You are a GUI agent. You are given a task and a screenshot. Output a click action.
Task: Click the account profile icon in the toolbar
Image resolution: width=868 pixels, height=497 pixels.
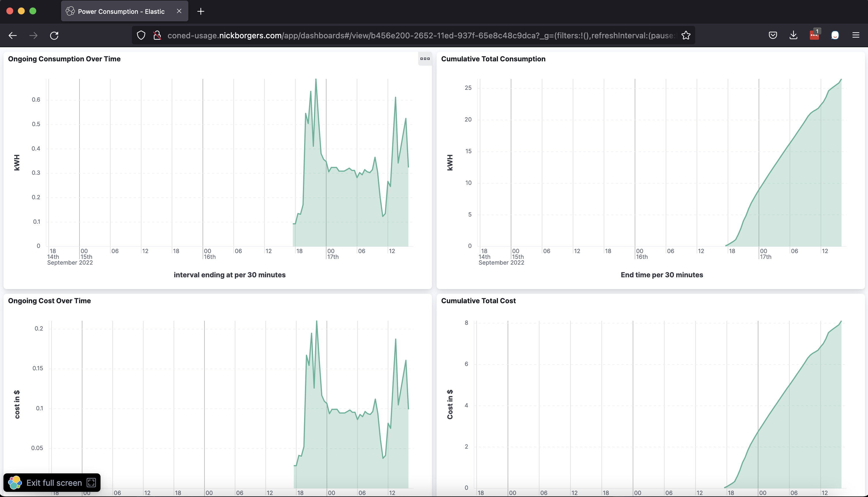[835, 35]
